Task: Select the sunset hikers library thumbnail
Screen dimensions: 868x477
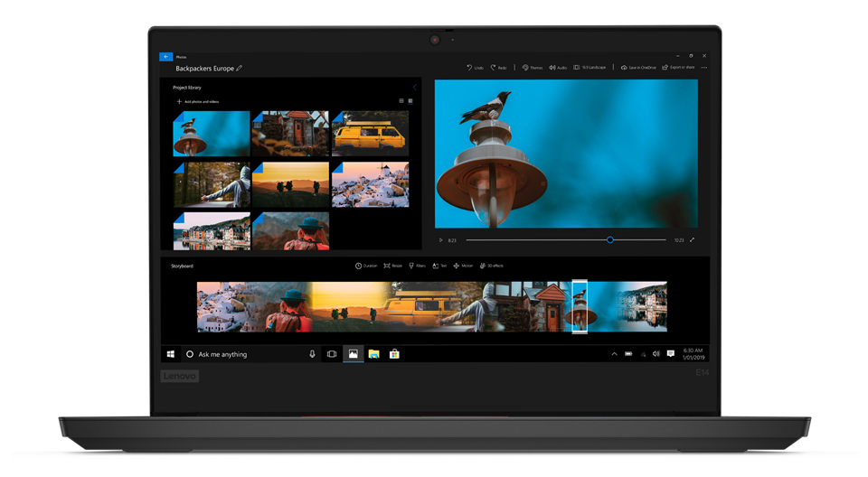Action: pos(290,185)
